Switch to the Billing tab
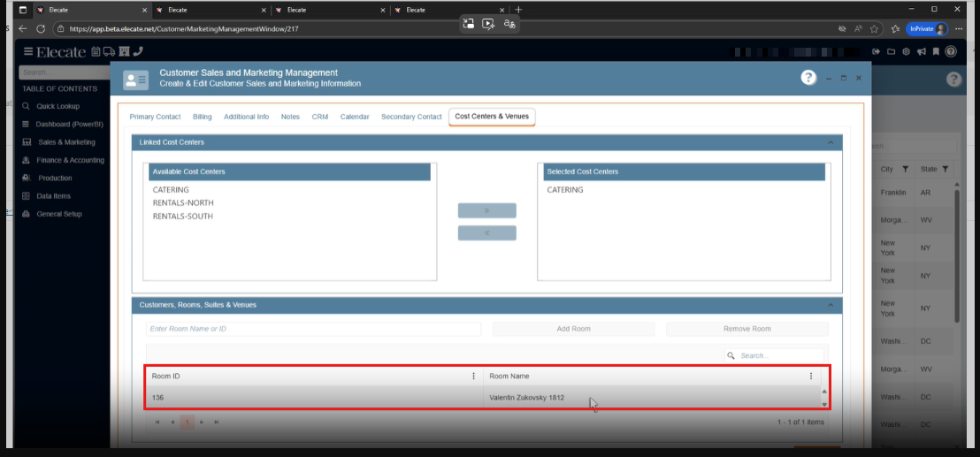The height and width of the screenshot is (457, 980). pyautogui.click(x=202, y=117)
